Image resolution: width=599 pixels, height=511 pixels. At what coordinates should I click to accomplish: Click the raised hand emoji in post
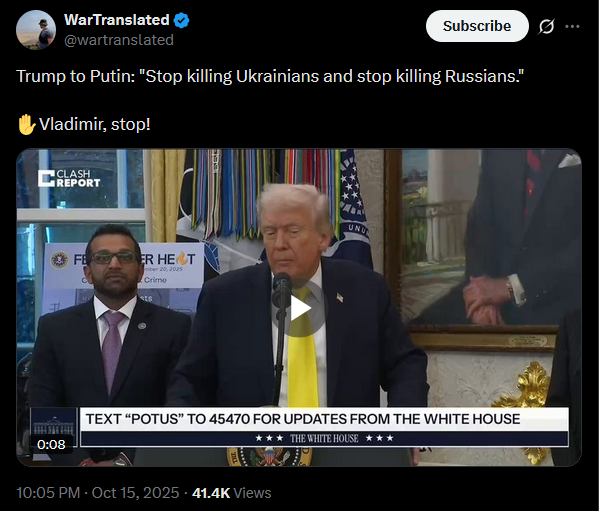(x=26, y=124)
